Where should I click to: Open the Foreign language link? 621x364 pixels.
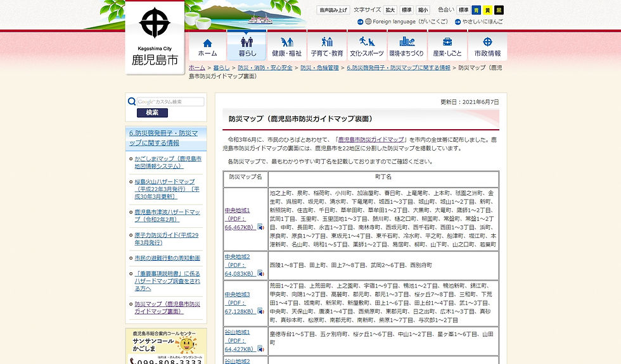[x=411, y=22]
